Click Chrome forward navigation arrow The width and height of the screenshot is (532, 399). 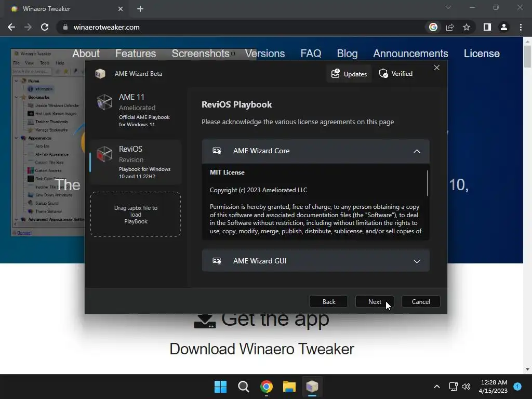coord(28,27)
